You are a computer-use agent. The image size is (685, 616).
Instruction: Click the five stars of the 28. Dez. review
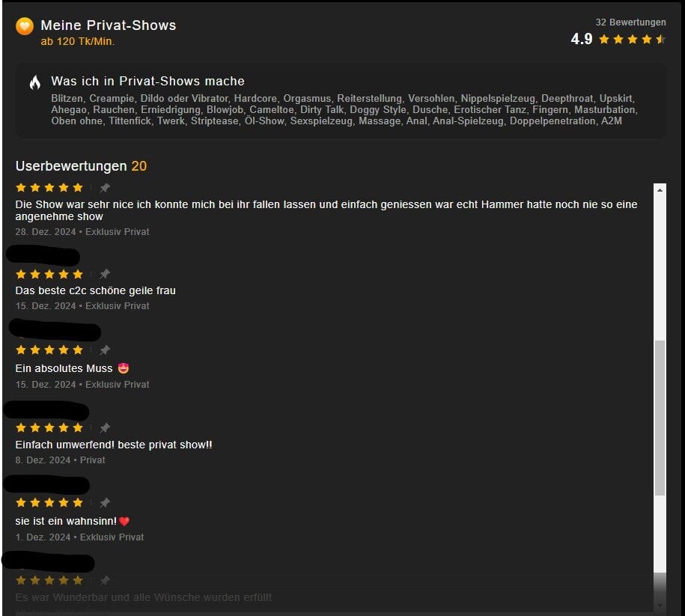coord(49,188)
